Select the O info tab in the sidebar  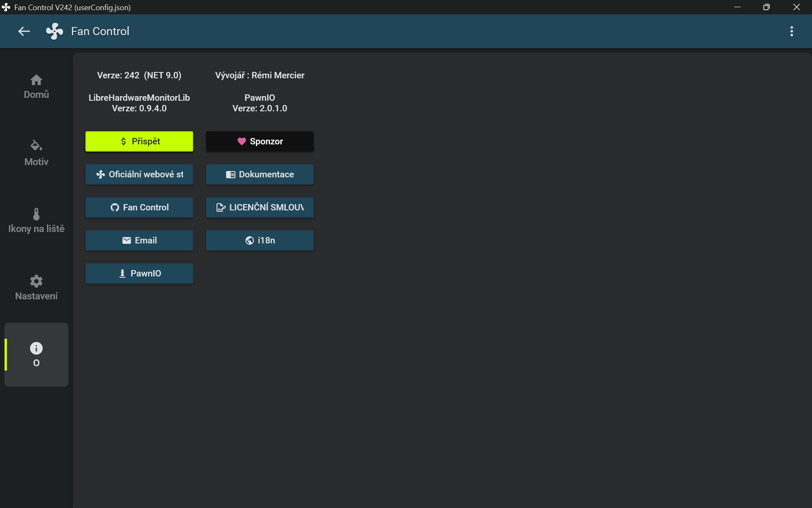pyautogui.click(x=36, y=355)
